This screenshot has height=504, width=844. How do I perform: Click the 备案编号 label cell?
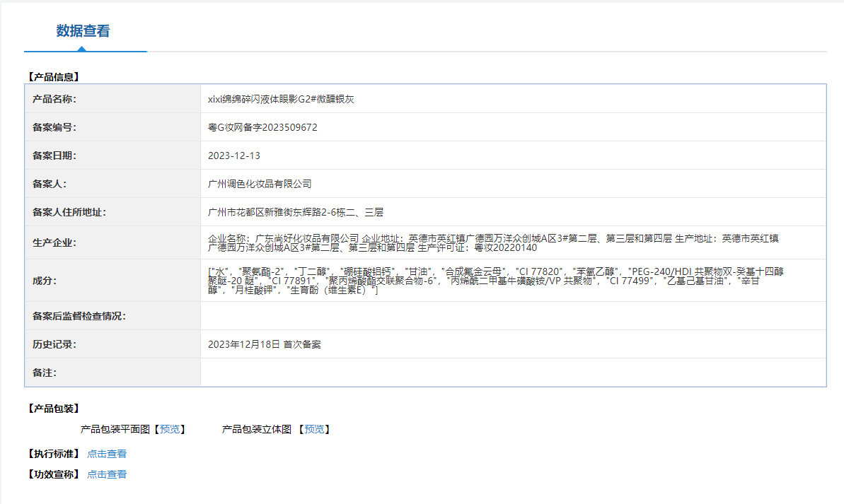(x=112, y=127)
